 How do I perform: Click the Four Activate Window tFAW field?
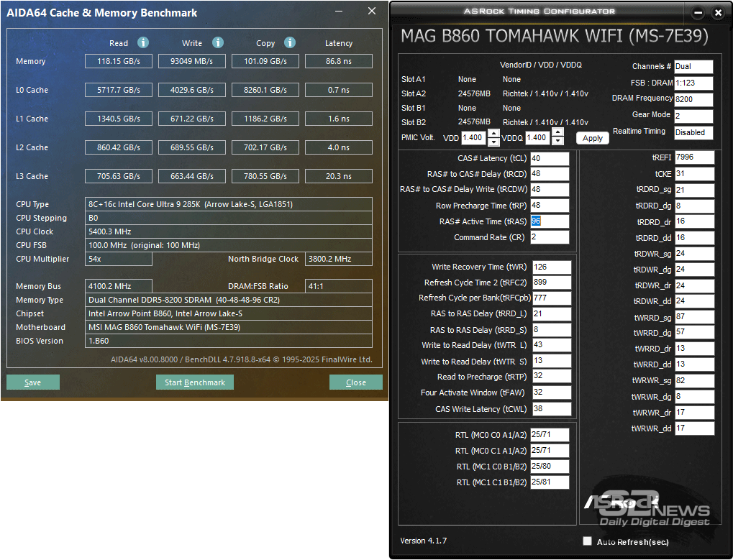pos(552,393)
